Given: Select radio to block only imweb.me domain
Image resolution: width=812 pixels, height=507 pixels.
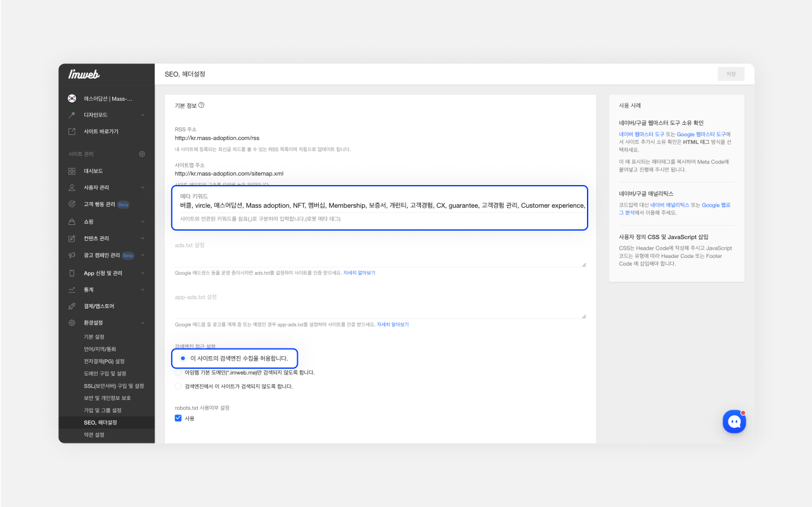Looking at the screenshot, I should pyautogui.click(x=178, y=373).
